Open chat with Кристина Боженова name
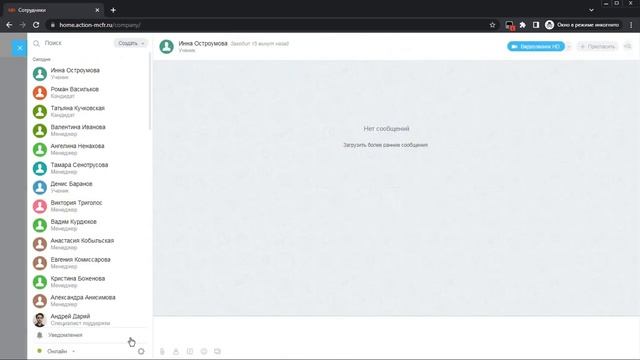 78,278
